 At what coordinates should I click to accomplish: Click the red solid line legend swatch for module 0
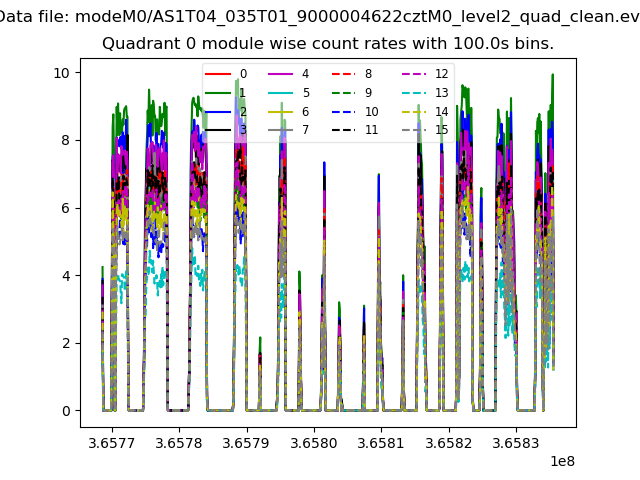219,74
